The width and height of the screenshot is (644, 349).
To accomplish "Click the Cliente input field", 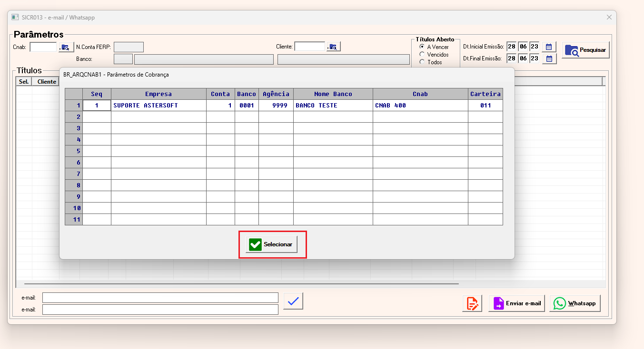I will tap(309, 46).
